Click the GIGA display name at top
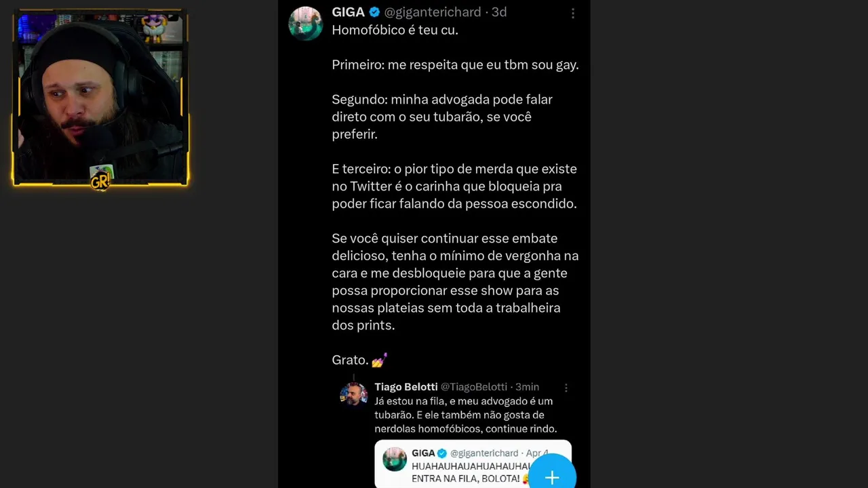Image resolution: width=868 pixels, height=488 pixels. click(348, 12)
